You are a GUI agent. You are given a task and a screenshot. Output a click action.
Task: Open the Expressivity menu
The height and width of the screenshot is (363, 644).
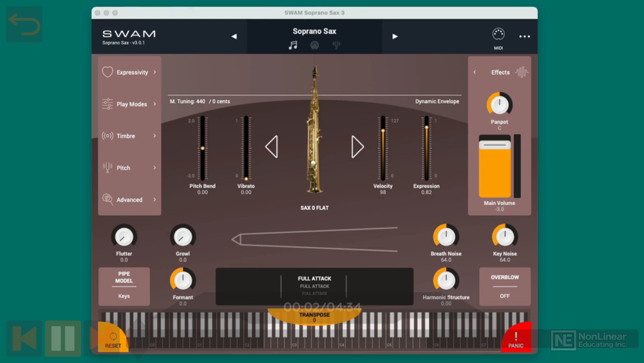click(132, 72)
